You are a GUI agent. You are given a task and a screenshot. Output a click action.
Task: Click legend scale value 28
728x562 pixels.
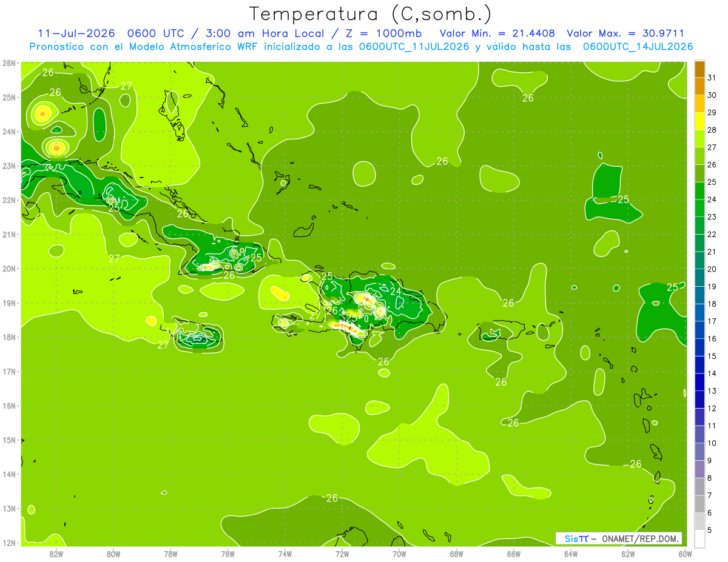(712, 130)
